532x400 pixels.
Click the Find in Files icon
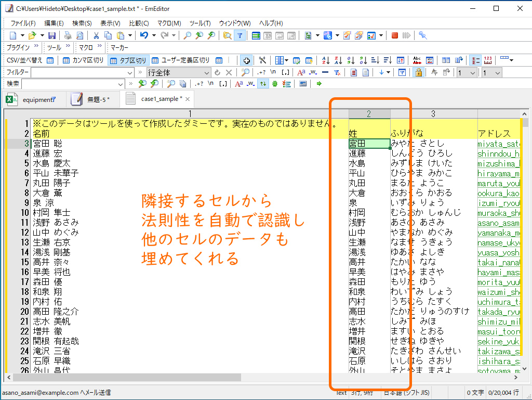tap(228, 35)
